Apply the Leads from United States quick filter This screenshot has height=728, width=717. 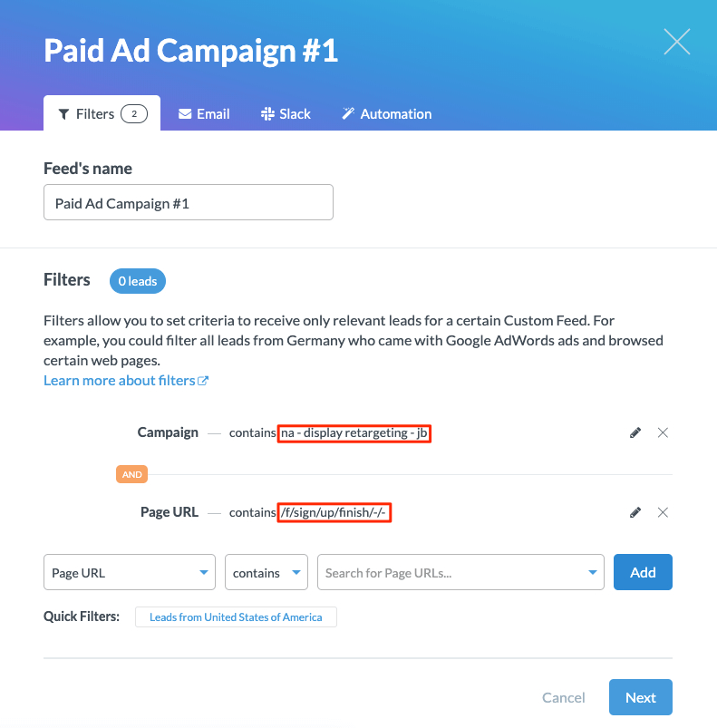(x=236, y=616)
